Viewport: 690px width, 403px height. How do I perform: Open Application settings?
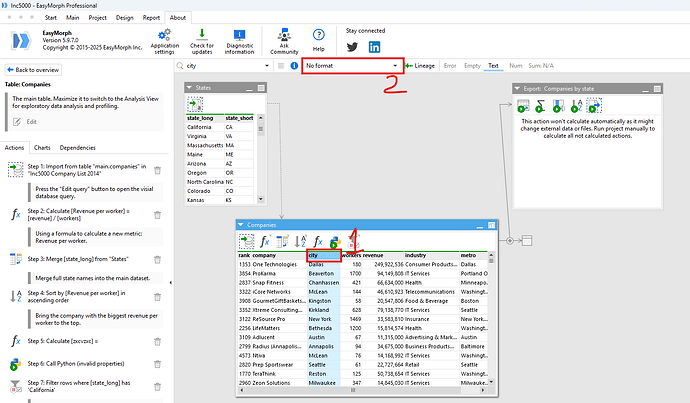pos(165,41)
